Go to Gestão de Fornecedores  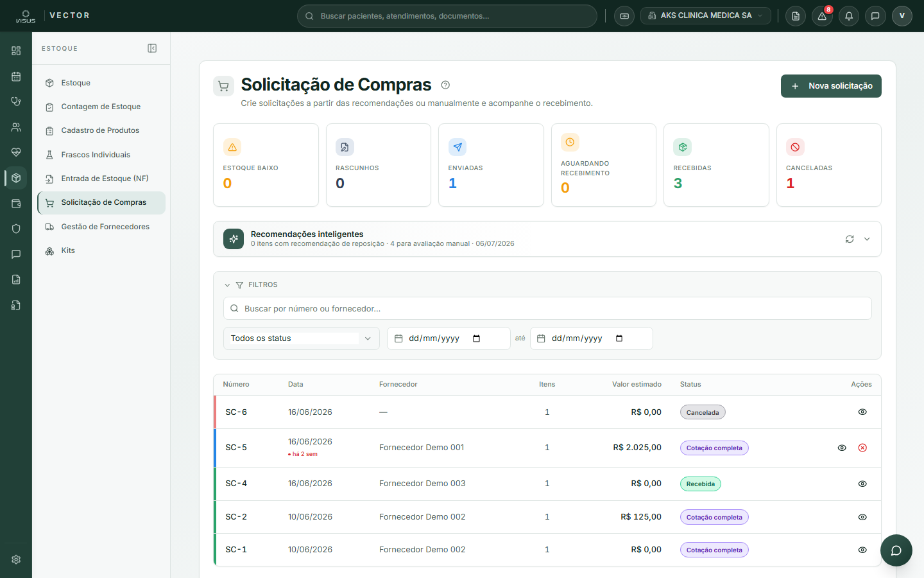(x=101, y=227)
